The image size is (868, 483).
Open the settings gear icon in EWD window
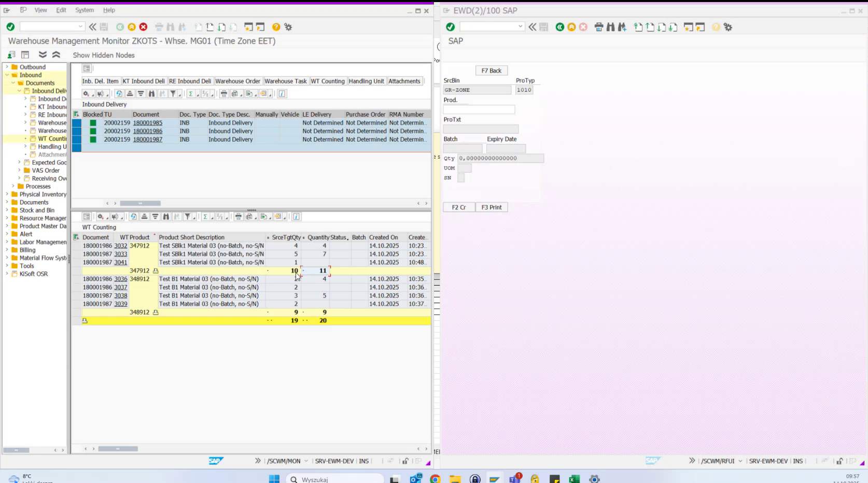pyautogui.click(x=727, y=26)
